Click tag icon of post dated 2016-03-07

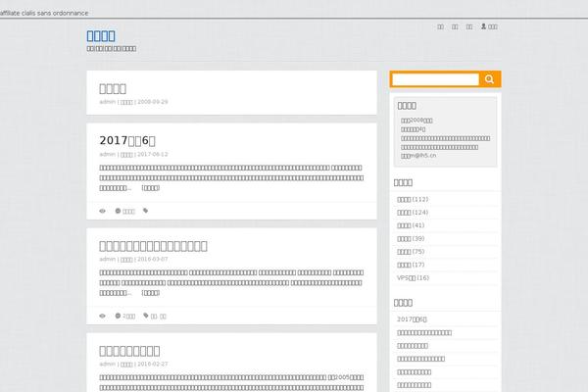[x=145, y=316]
